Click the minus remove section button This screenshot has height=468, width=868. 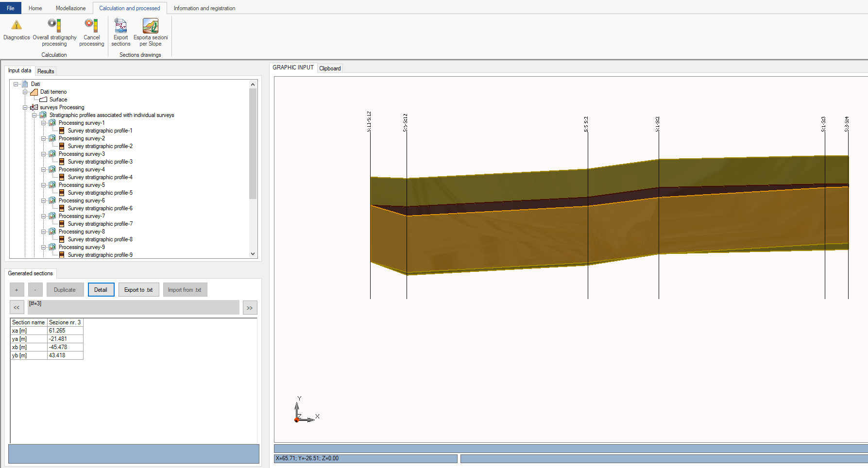pos(35,290)
